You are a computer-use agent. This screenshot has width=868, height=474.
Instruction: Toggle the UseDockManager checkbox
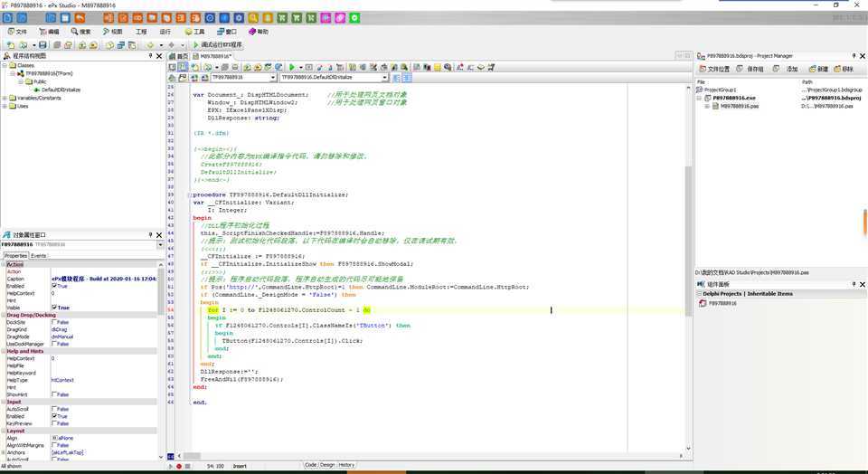point(54,344)
